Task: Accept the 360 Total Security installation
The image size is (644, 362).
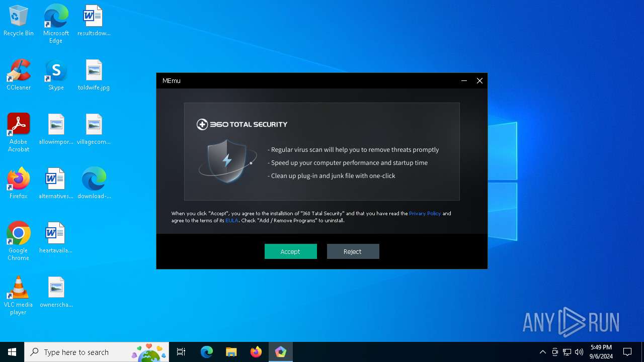Action: point(291,251)
